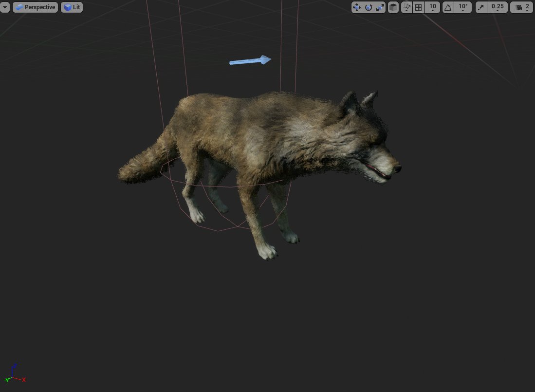The width and height of the screenshot is (535, 392).
Task: Toggle the coordinate system cube icon
Action: pos(393,7)
